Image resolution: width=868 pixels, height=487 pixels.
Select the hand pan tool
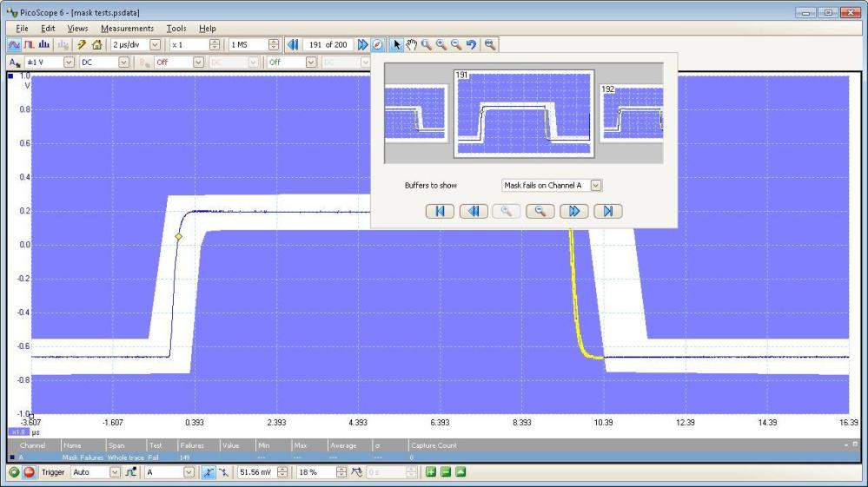410,44
